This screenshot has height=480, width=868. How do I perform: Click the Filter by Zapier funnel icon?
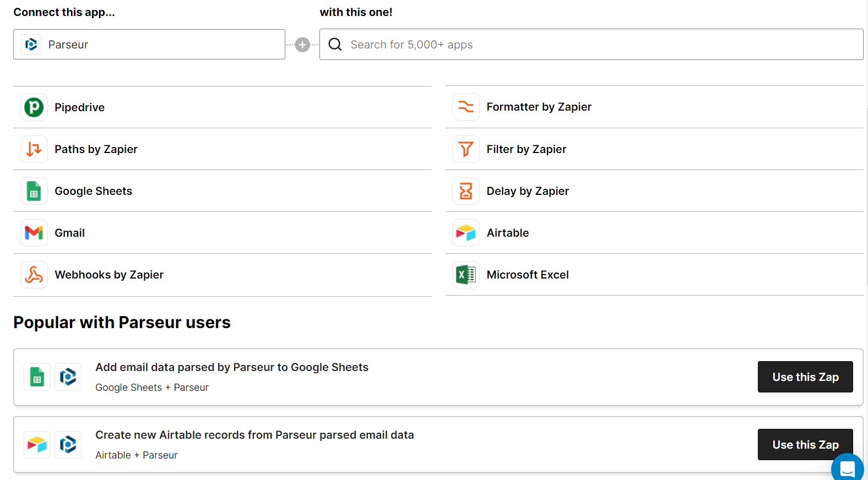(x=465, y=149)
